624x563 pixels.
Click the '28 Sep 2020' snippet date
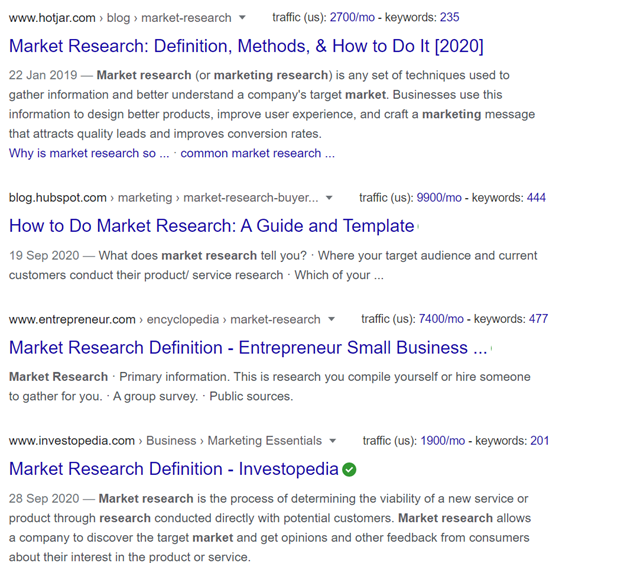(44, 499)
